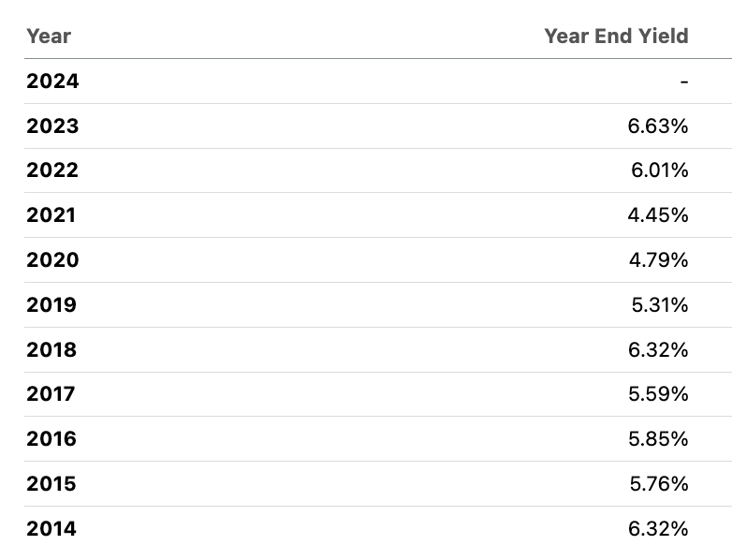This screenshot has height=560, width=732.
Task: Click the 6.63% yield value
Action: tap(658, 126)
